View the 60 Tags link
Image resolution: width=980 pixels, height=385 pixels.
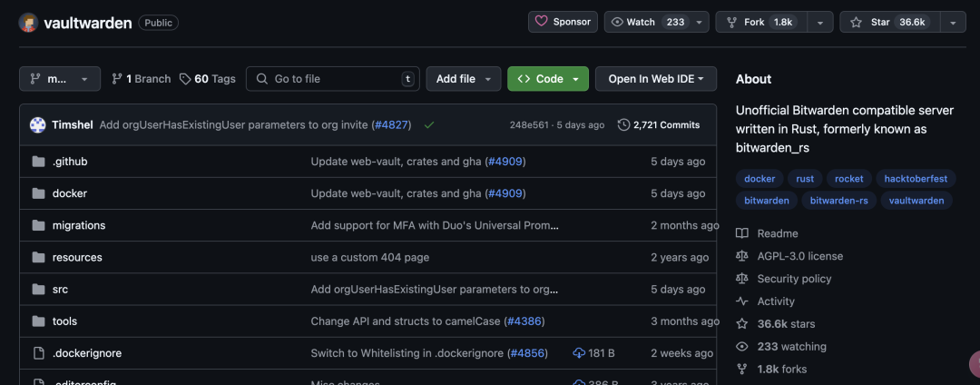tap(208, 79)
